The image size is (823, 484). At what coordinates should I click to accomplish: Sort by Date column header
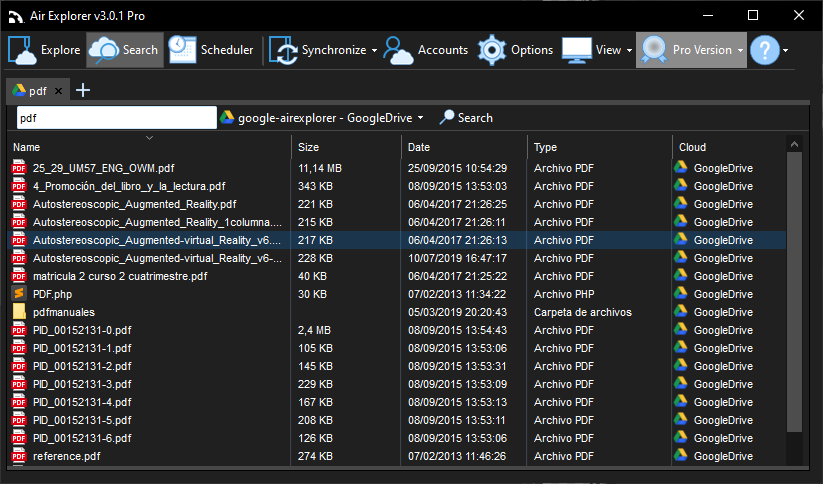[464, 147]
